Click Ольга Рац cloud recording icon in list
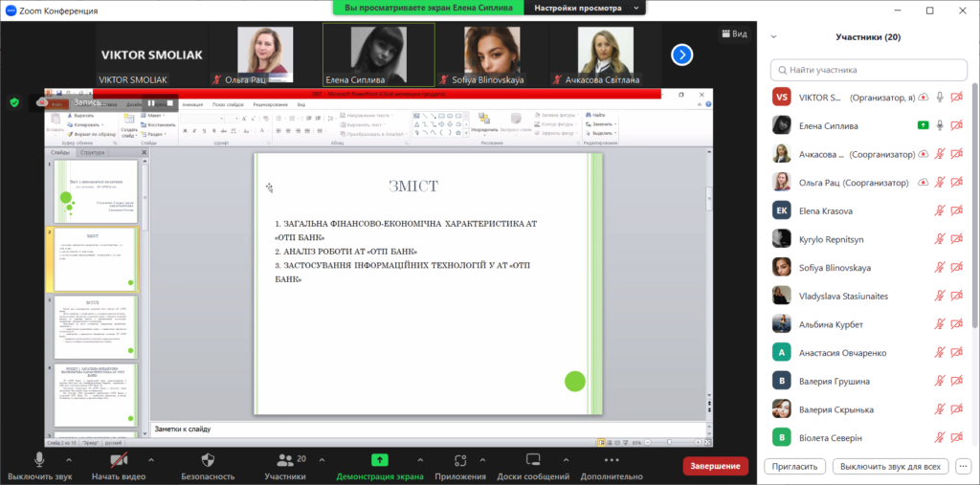980x485 pixels. click(x=923, y=183)
